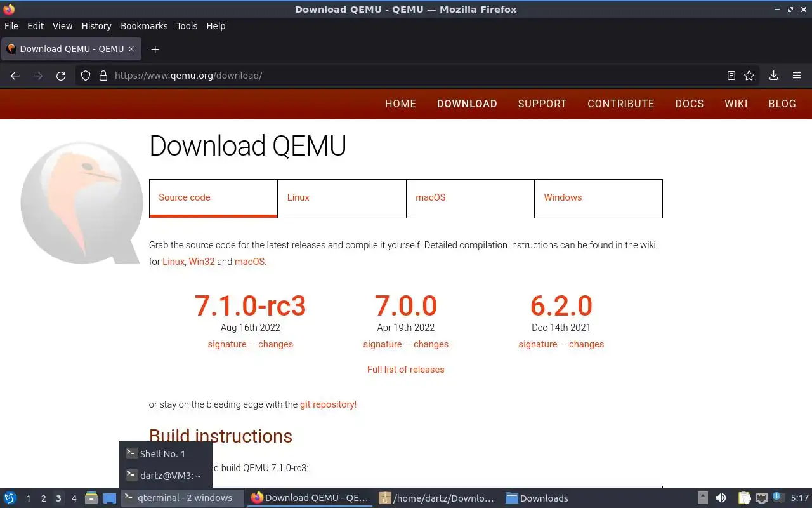
Task: Open signature link for 7.1.0-rc3
Action: (227, 344)
